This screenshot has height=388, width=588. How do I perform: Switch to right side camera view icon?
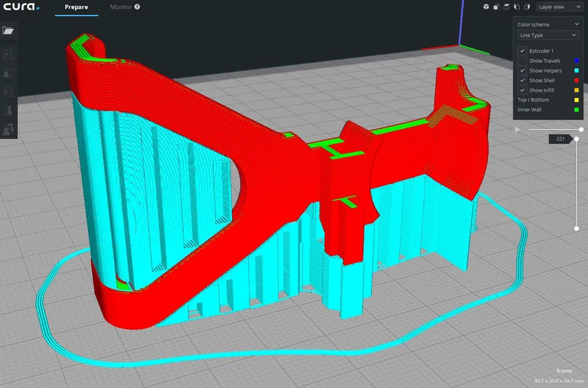(527, 7)
